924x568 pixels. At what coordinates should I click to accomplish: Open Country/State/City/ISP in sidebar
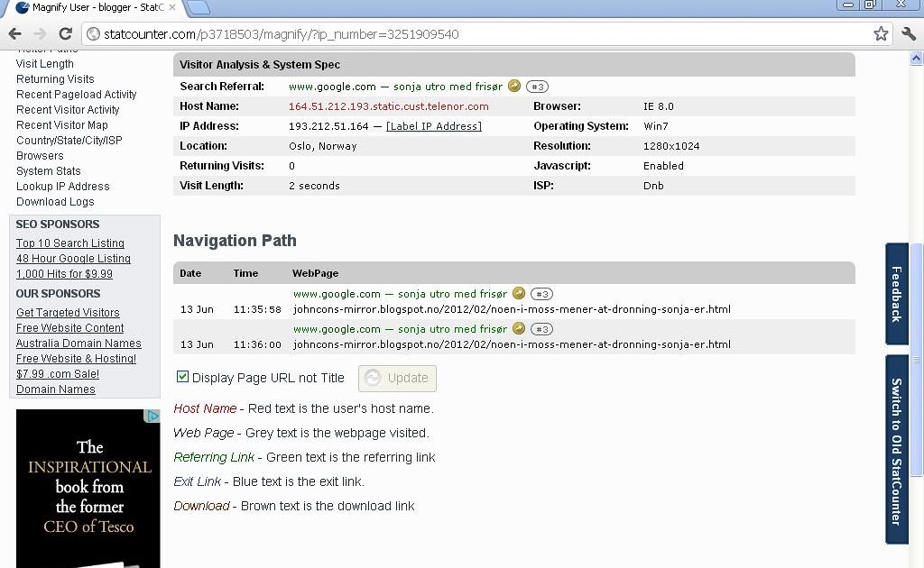[x=69, y=140]
